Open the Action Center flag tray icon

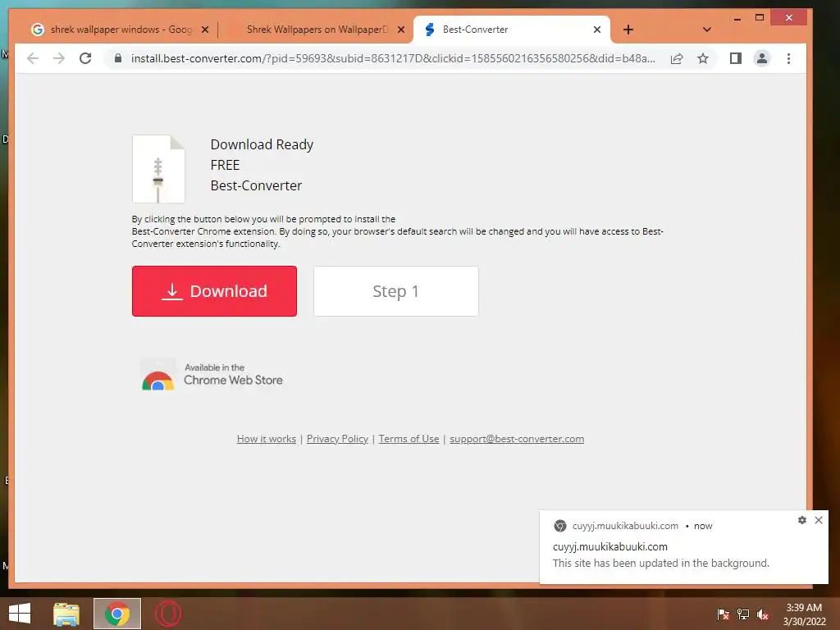click(723, 614)
